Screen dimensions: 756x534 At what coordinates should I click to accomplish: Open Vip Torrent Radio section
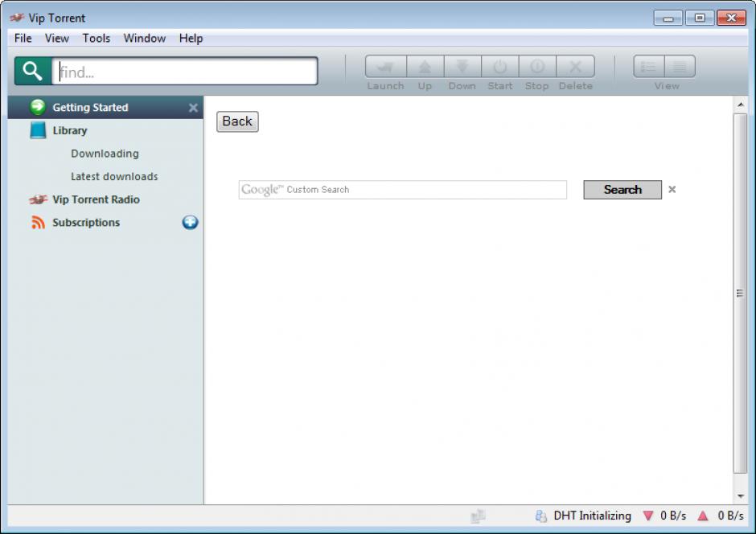[x=105, y=199]
